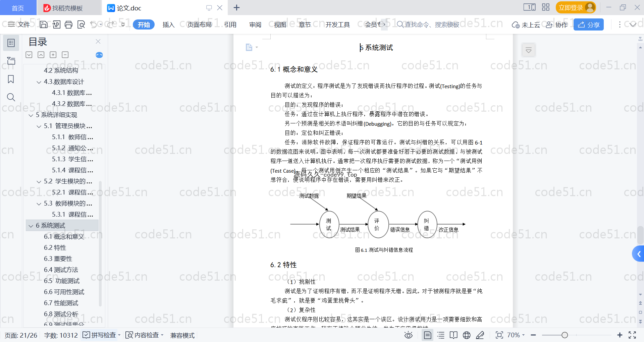Open quick access toolbar dropdown arrow
Screen dimensions: 644x342
pos(123,24)
